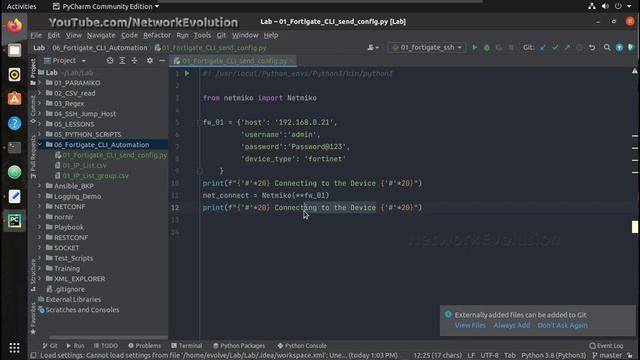Screen dimensions: 640x360
Task: Expand the XML_EXPLORER folder
Action: tap(40, 279)
